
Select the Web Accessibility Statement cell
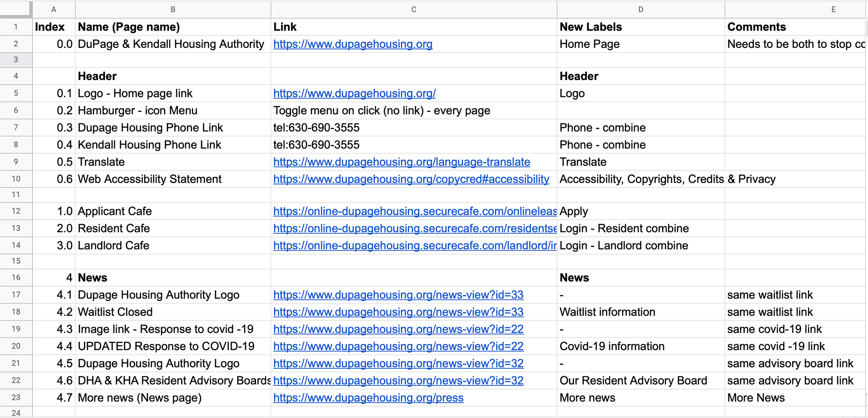pyautogui.click(x=173, y=180)
